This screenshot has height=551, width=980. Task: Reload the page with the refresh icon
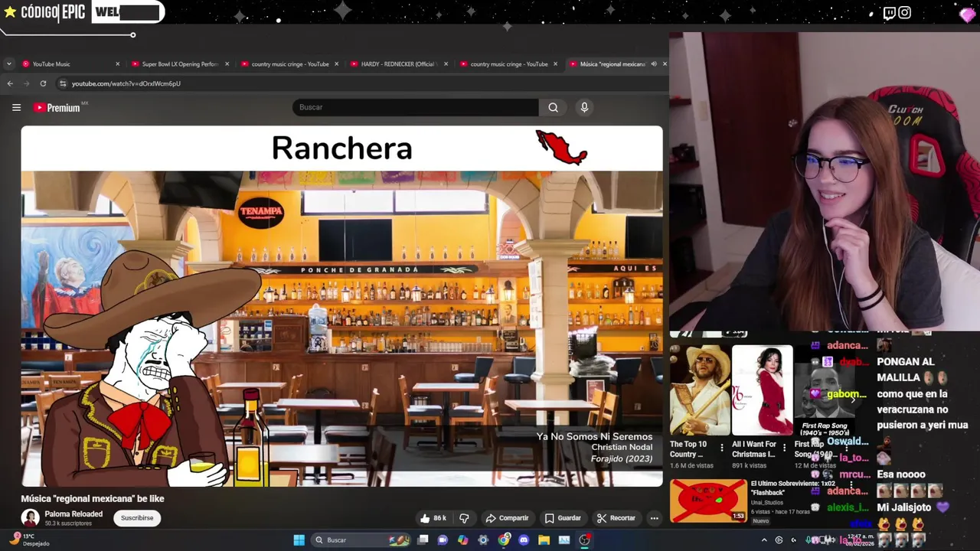[43, 83]
